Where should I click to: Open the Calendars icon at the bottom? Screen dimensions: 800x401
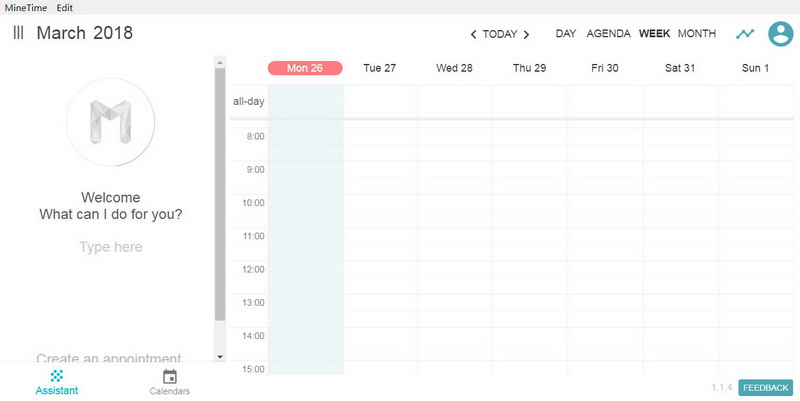(169, 377)
